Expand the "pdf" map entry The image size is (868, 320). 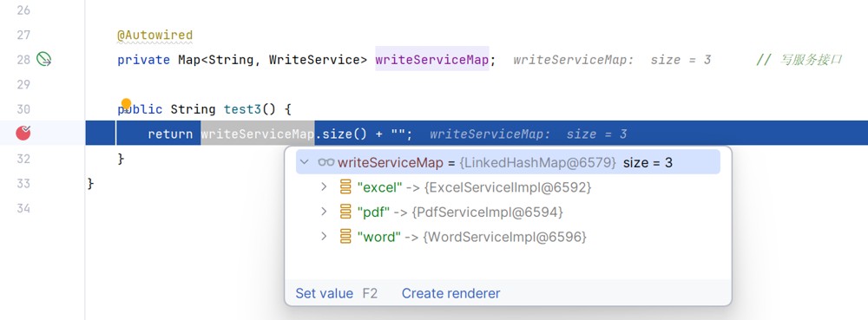325,212
